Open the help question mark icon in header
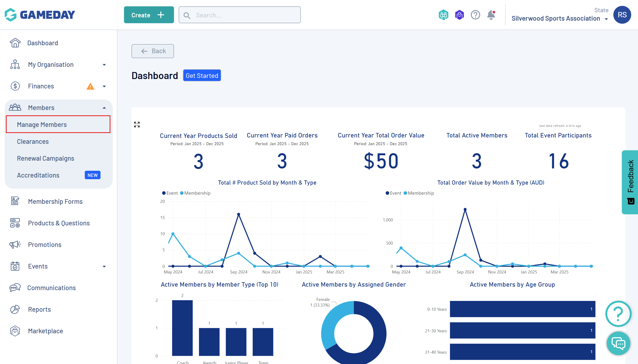Screen dimensions: 638x364 click(475, 15)
